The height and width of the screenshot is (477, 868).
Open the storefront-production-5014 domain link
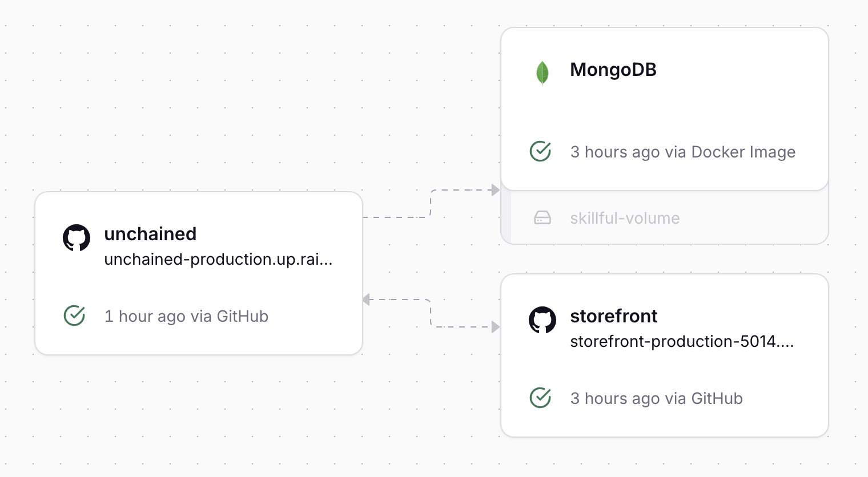pos(682,341)
